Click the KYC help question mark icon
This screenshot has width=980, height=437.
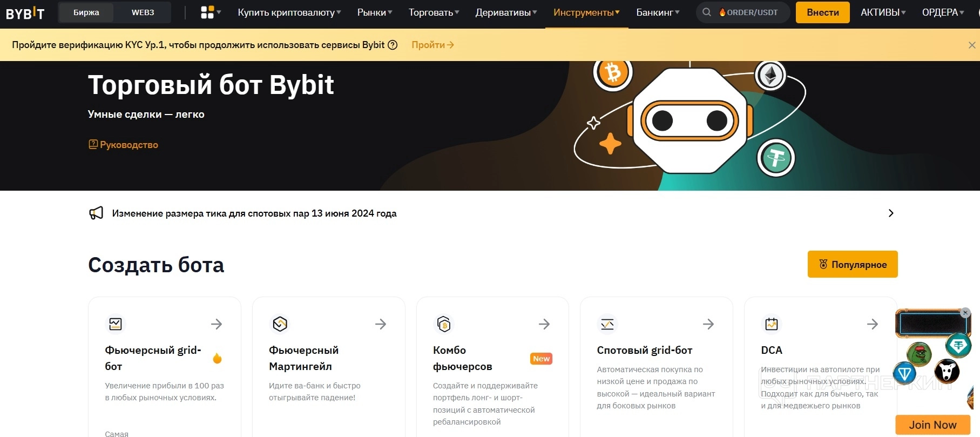[393, 45]
